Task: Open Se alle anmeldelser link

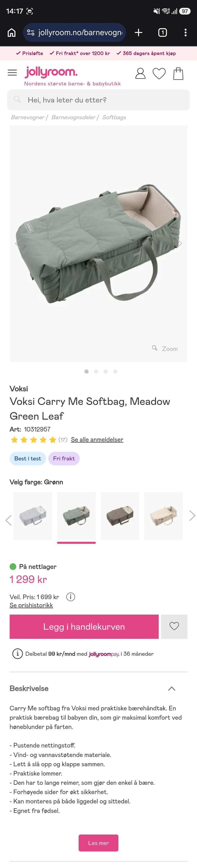Action: [97, 439]
